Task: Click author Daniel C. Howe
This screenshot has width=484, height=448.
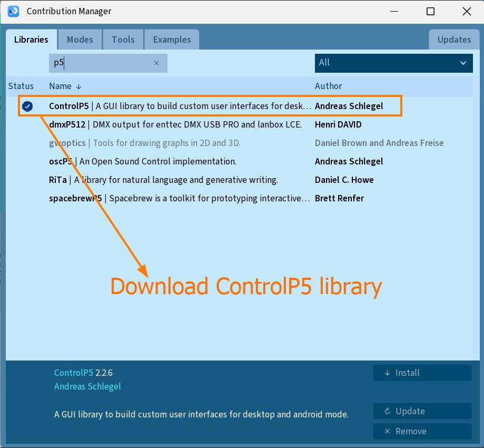Action: (344, 180)
